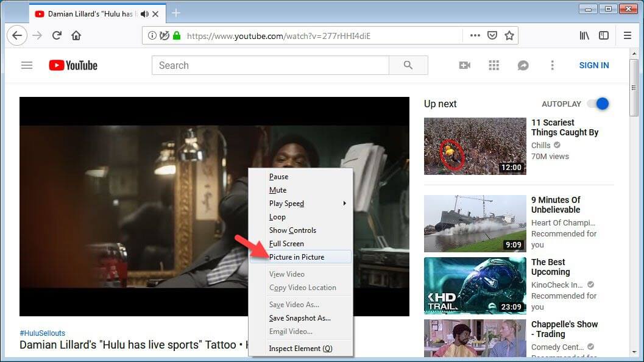This screenshot has width=644, height=362.
Task: Open page actions three-dot menu in URL bar
Action: pyautogui.click(x=475, y=35)
